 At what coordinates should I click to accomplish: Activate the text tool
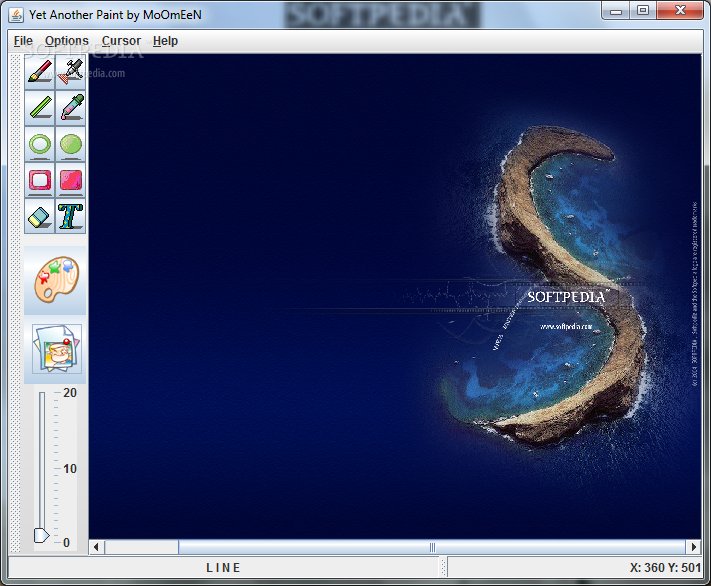(71, 216)
